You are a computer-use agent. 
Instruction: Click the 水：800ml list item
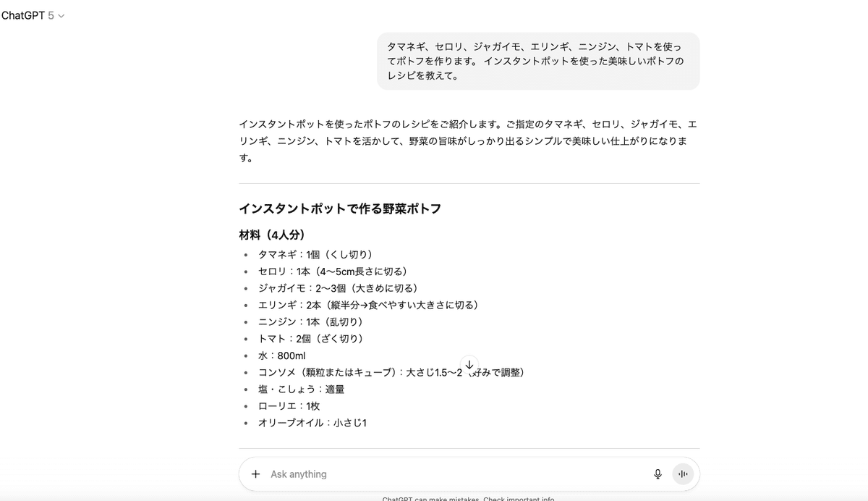click(x=282, y=355)
